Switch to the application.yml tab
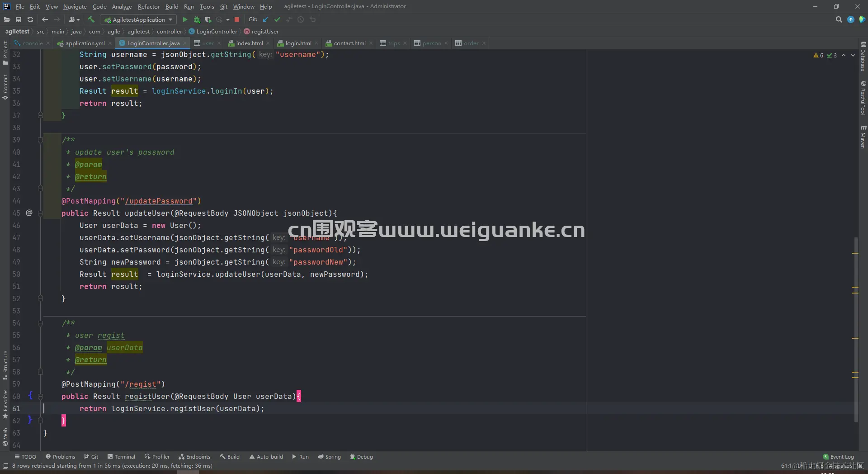Screen dimensions: 868x474 click(x=85, y=43)
